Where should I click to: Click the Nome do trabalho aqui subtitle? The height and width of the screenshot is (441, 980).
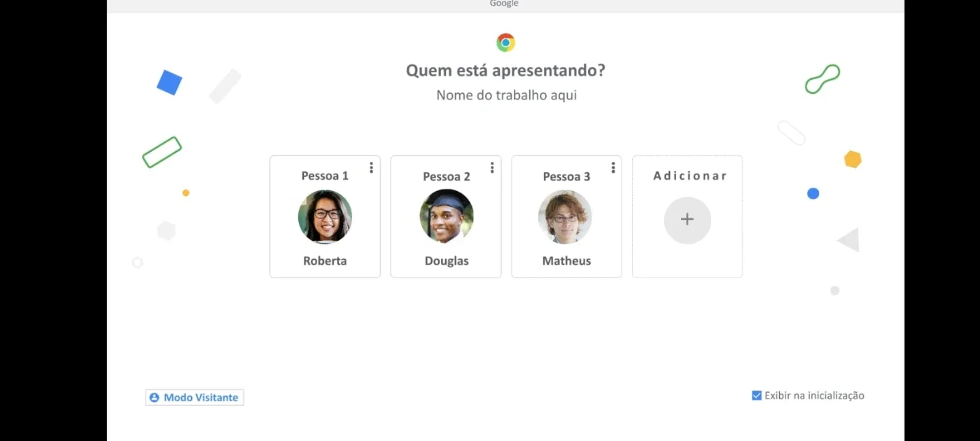pyautogui.click(x=506, y=95)
